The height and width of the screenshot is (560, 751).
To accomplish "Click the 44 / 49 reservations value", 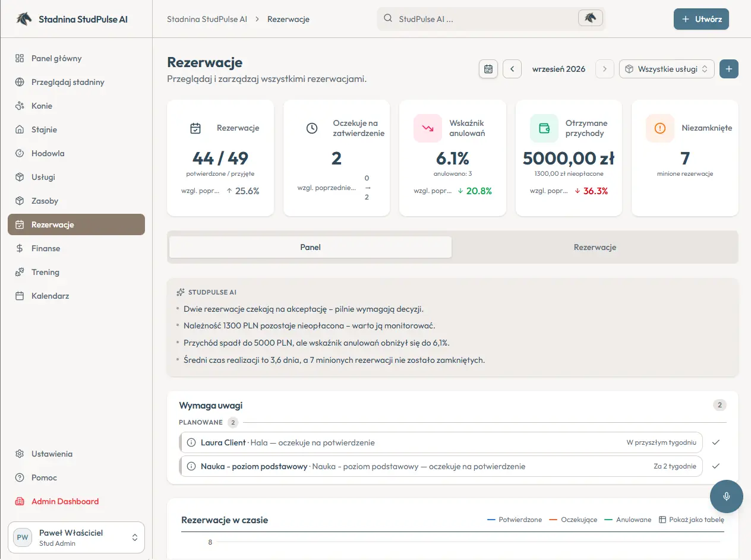I will [220, 159].
